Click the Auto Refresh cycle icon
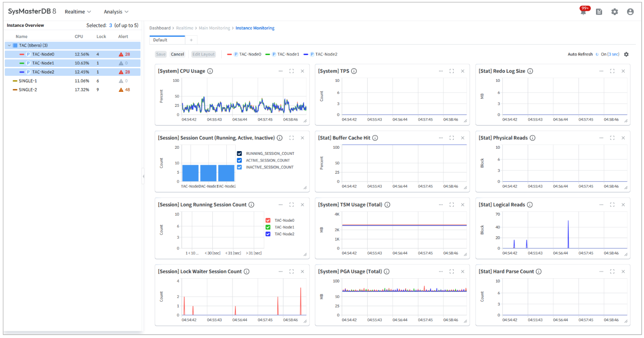Viewport: 644px width, 338px height. point(597,54)
